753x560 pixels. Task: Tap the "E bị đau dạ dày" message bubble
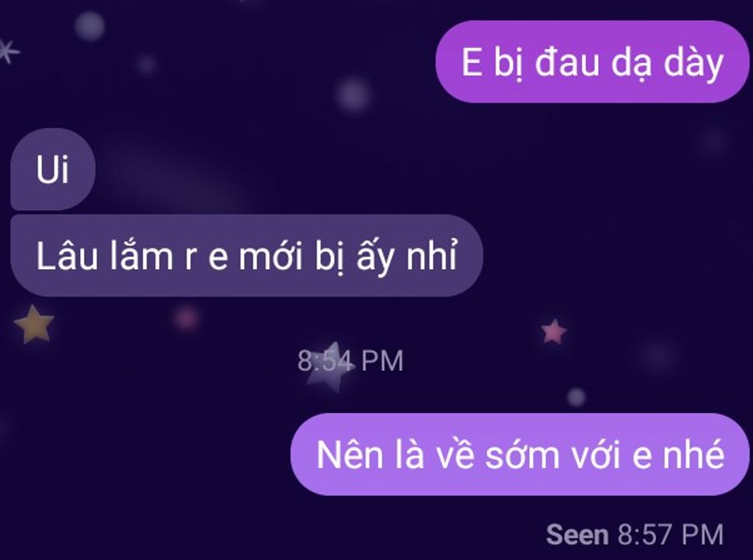click(x=592, y=61)
